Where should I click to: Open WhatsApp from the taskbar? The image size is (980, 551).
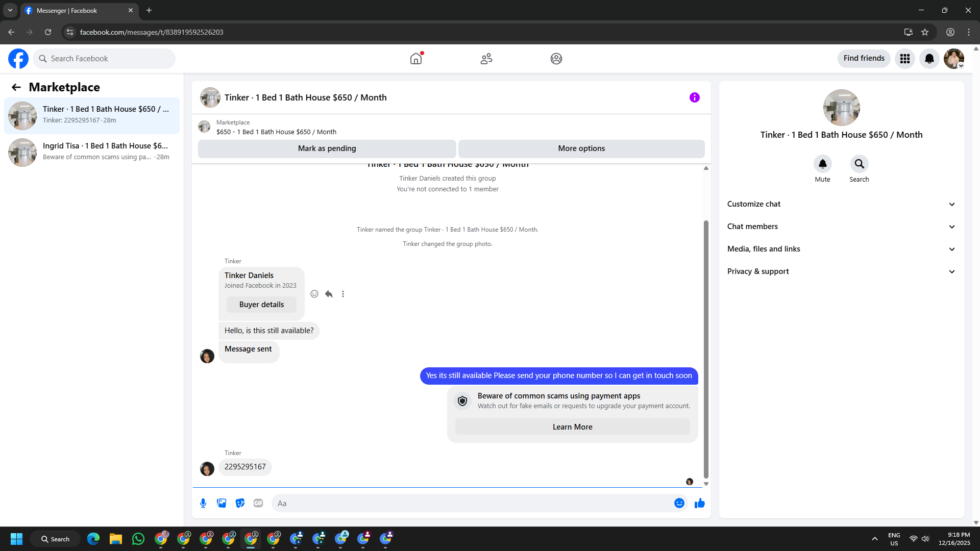pyautogui.click(x=138, y=539)
